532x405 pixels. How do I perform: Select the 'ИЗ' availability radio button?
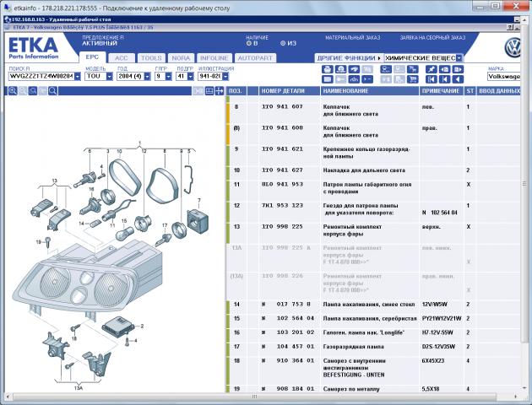[x=283, y=43]
